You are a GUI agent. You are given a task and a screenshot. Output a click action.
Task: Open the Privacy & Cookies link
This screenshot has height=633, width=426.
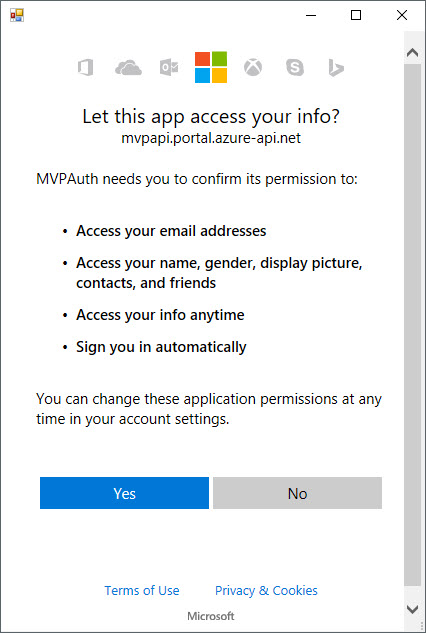click(x=266, y=590)
